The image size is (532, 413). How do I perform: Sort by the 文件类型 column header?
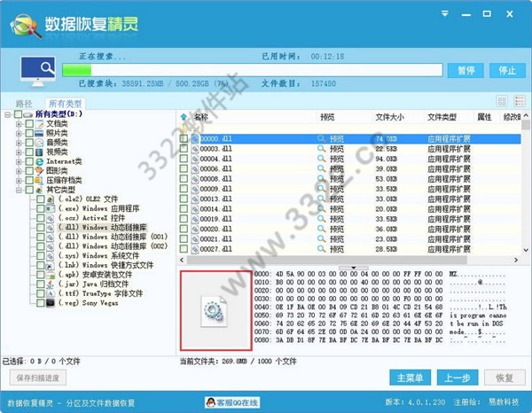tap(442, 117)
